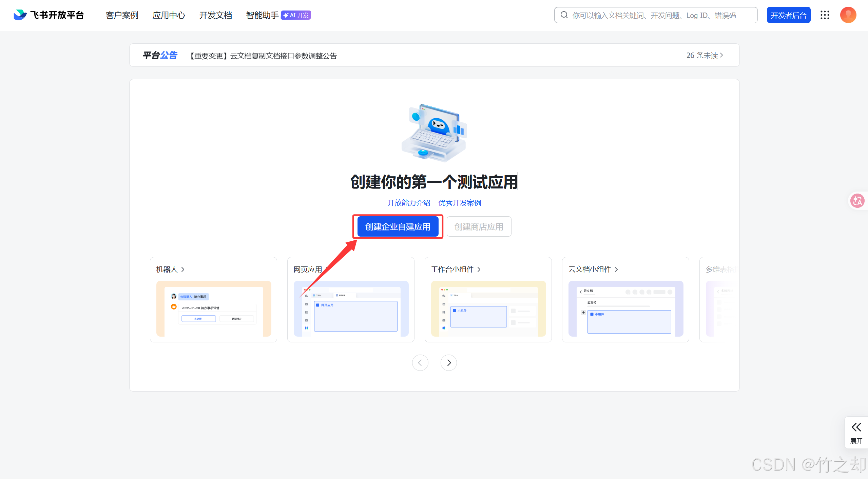This screenshot has height=479, width=868.
Task: Go to next carousel page arrow
Action: pyautogui.click(x=449, y=363)
